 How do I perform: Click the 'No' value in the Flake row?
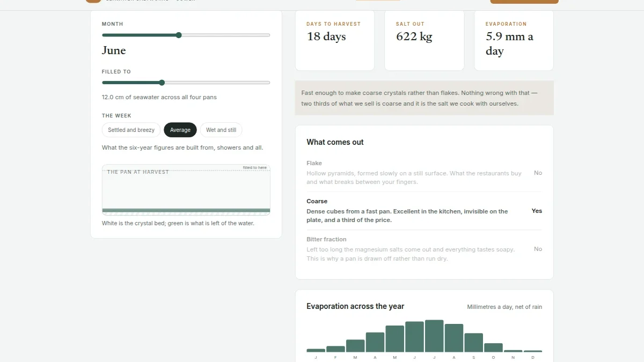pos(538,173)
